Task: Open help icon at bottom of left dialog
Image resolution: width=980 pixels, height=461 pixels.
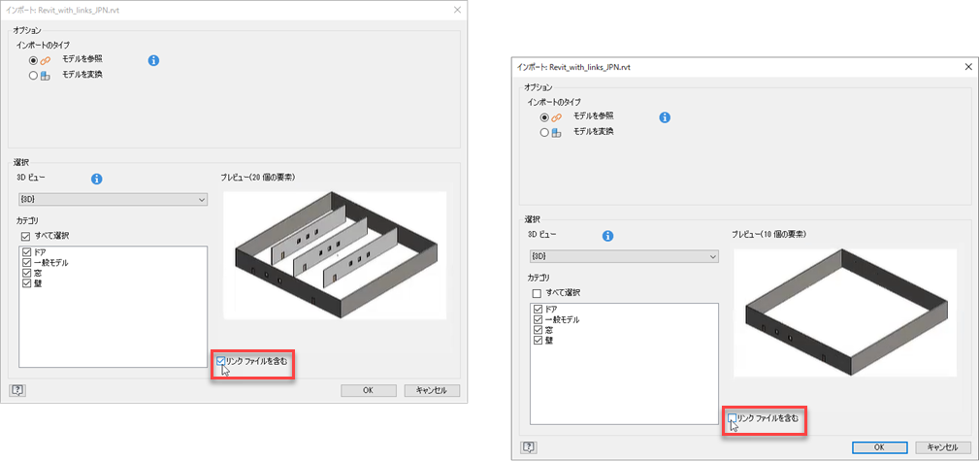Action: [x=16, y=390]
